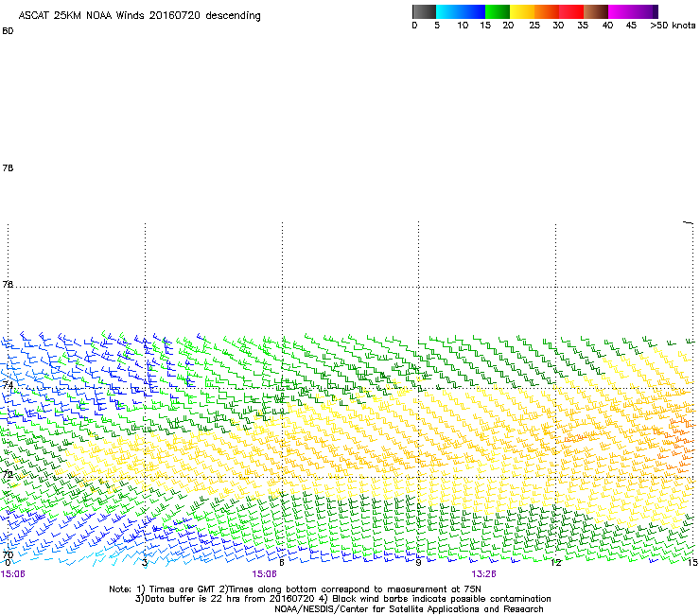The image size is (700, 615).
Task: Select the 74 latitude axis label
Action: click(8, 385)
